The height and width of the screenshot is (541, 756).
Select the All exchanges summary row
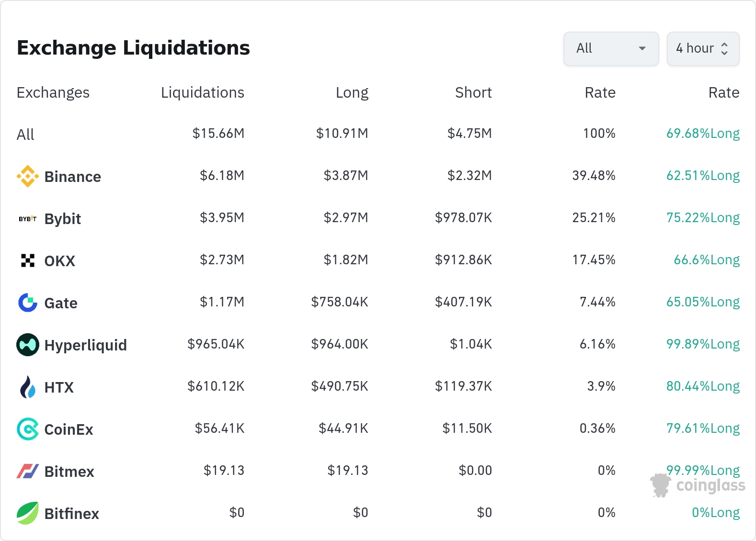point(26,135)
